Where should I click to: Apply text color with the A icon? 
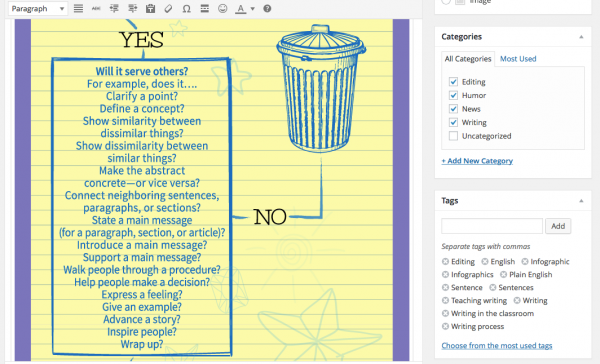click(x=240, y=8)
